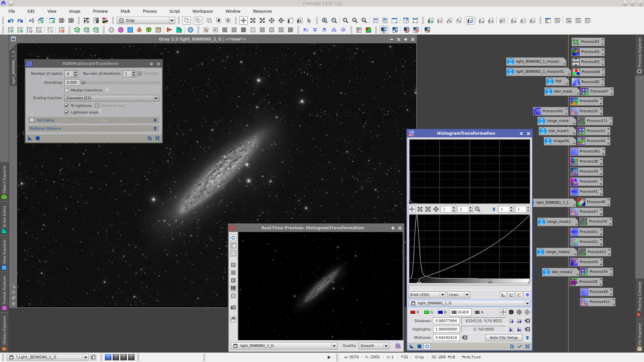Select the RGB/K channel button
This screenshot has width=644, height=362.
[460, 312]
